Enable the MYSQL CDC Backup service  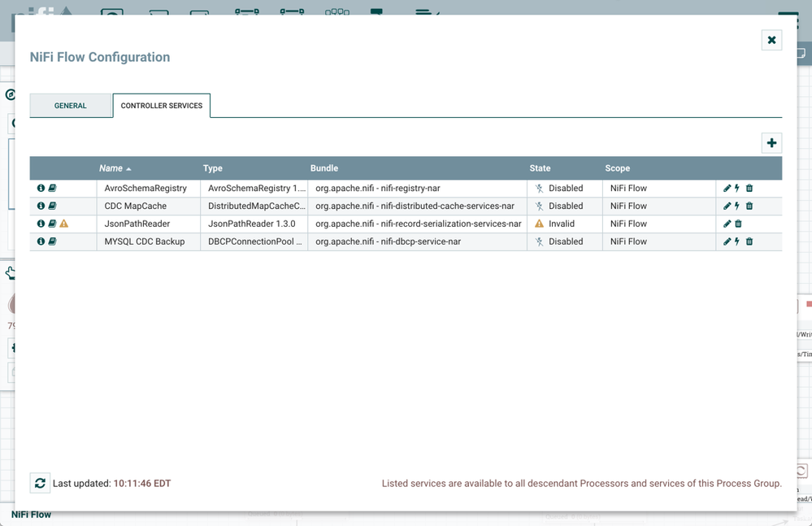pos(737,241)
